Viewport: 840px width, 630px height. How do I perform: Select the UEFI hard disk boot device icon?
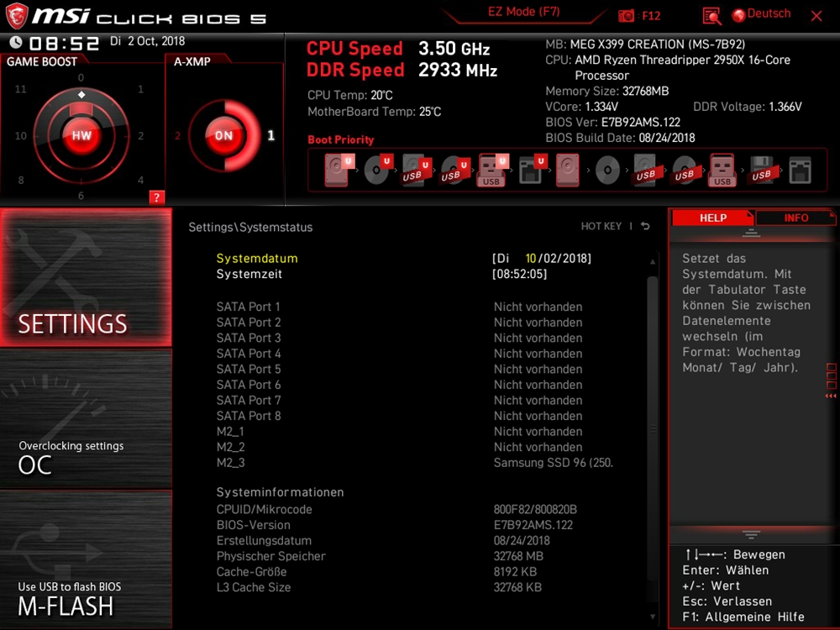(339, 170)
